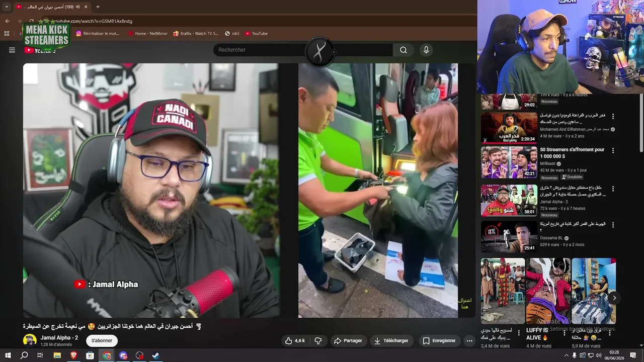Go back with browser back arrow
This screenshot has width=644, height=362.
tap(7, 21)
